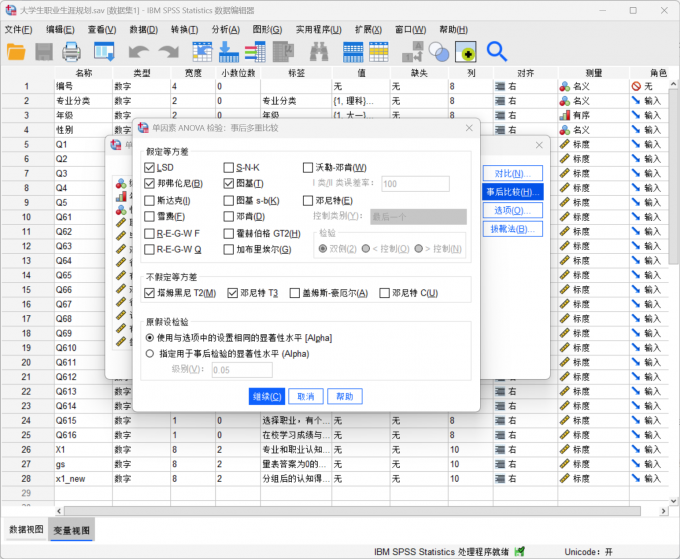Uncheck the LSD checkbox
The image size is (680, 559).
pos(150,167)
